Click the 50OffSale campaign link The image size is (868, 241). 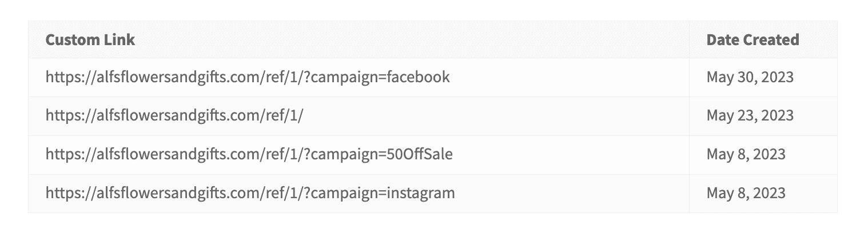pyautogui.click(x=249, y=155)
